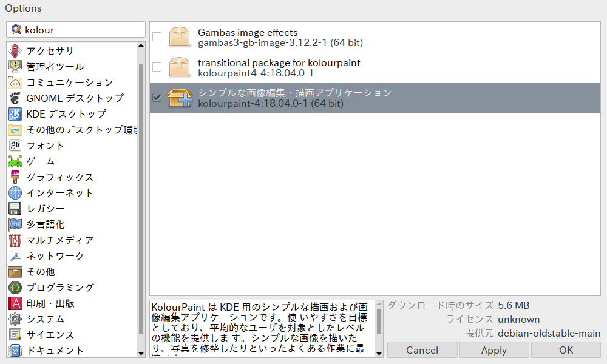Screen dimensions: 607x364
Task: Click the Gambas image effects package icon
Action: 179,37
